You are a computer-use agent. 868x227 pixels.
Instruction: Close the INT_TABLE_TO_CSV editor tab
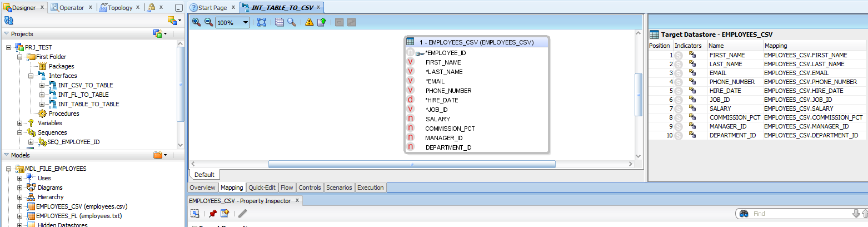click(x=319, y=8)
